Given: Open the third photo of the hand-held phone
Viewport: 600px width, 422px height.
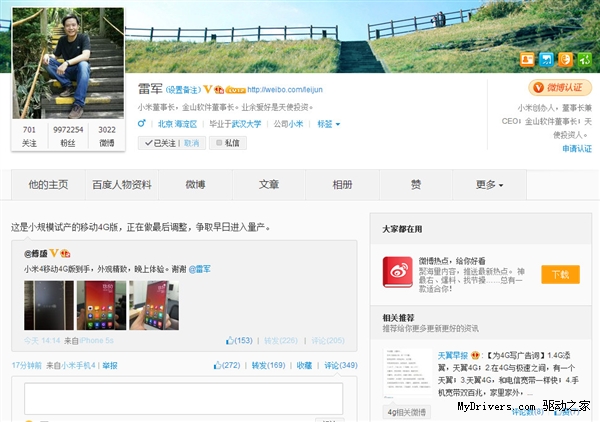Looking at the screenshot, I should click(154, 305).
